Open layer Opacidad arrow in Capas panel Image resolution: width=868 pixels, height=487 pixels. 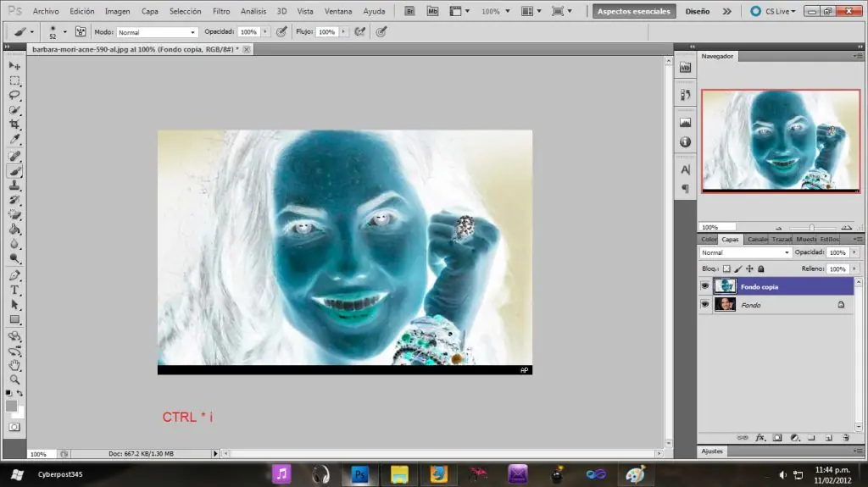coord(854,252)
